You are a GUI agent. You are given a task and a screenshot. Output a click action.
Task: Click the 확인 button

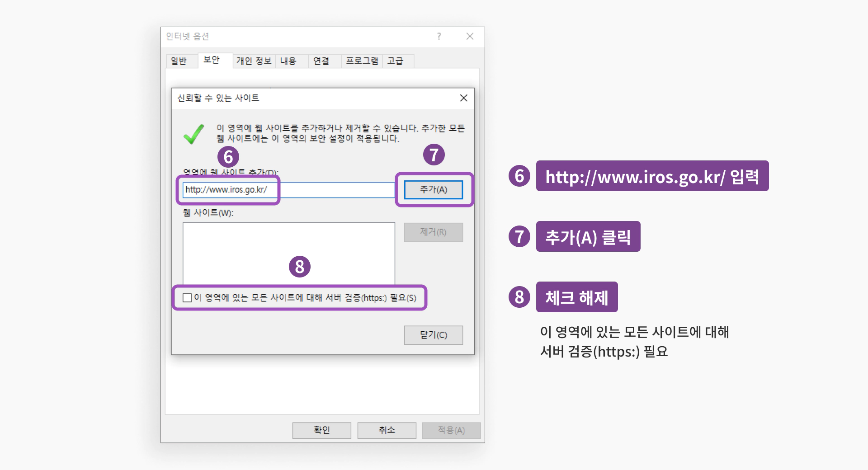tap(321, 430)
